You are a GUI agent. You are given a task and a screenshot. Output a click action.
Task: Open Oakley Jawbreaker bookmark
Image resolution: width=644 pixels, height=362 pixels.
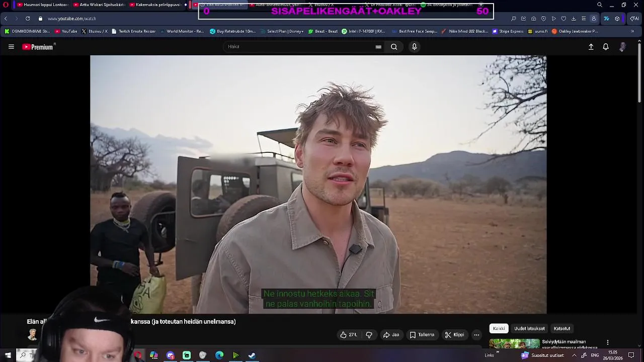pyautogui.click(x=575, y=31)
